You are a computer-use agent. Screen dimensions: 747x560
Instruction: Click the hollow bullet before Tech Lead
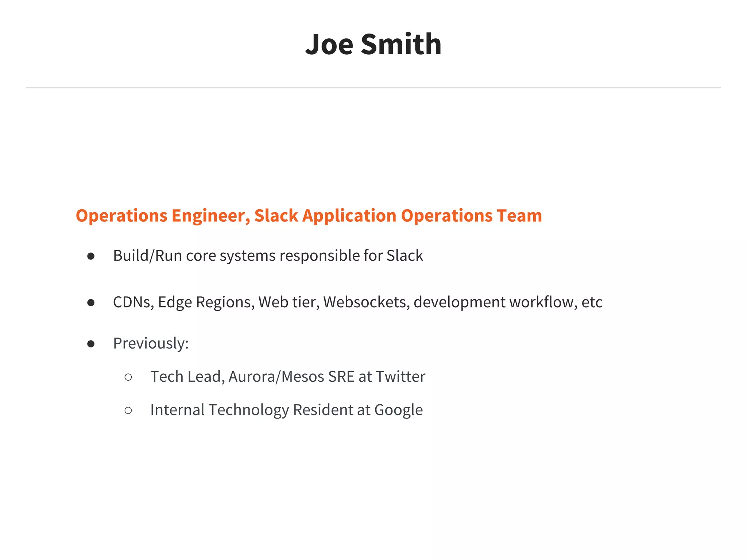tap(128, 377)
